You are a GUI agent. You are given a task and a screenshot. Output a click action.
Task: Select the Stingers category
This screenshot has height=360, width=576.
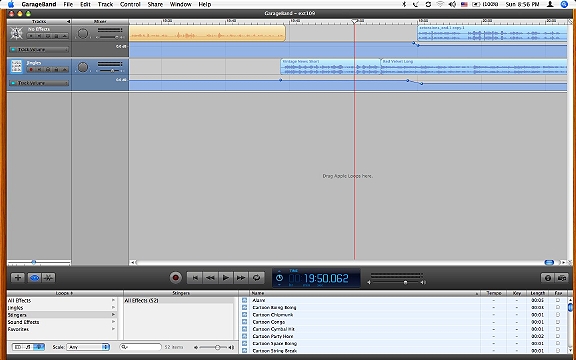point(62,315)
